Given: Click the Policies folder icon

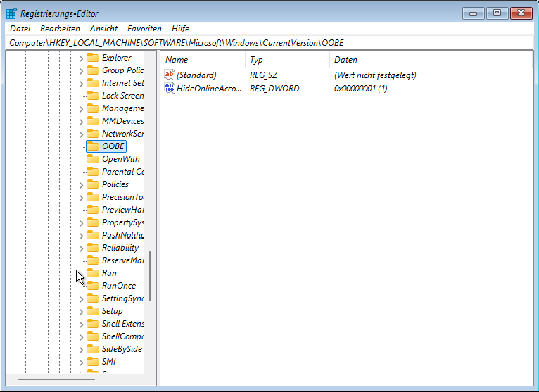Looking at the screenshot, I should [x=93, y=184].
